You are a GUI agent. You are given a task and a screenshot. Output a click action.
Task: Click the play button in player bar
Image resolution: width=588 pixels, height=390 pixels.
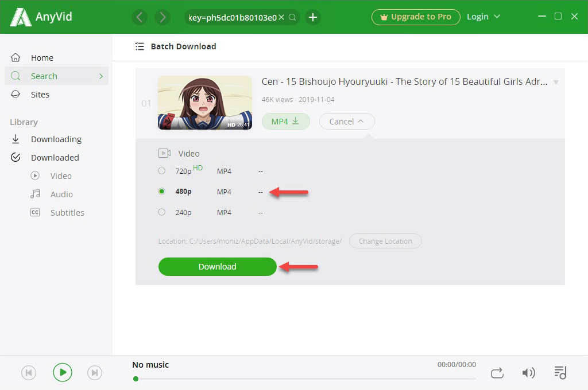63,372
